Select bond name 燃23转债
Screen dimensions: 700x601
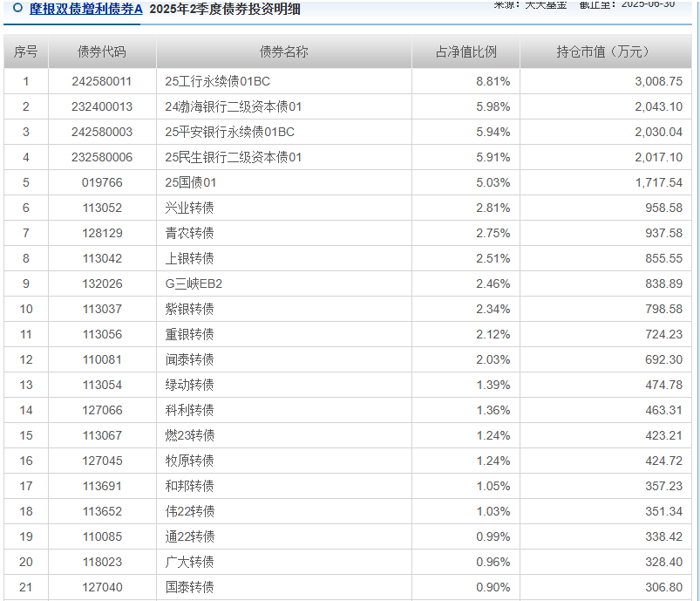click(x=190, y=435)
